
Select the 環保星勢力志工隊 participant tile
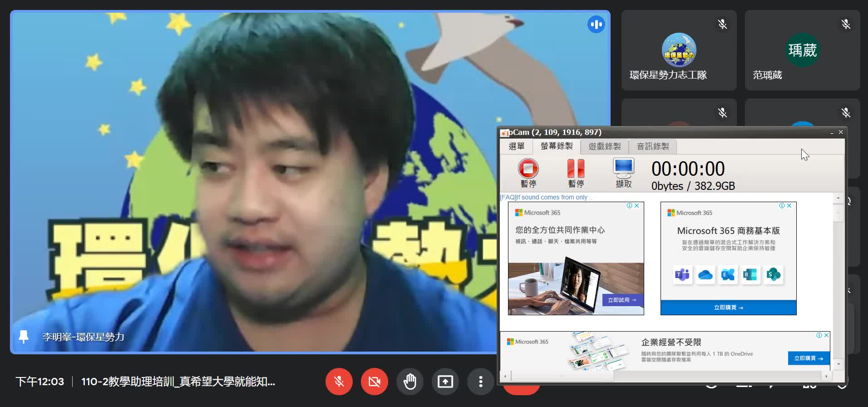[x=679, y=50]
